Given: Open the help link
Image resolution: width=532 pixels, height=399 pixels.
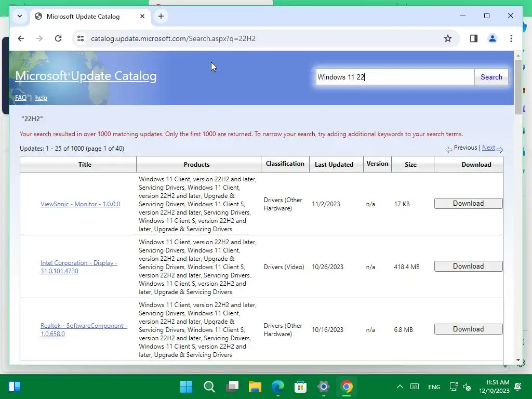Looking at the screenshot, I should tap(41, 98).
